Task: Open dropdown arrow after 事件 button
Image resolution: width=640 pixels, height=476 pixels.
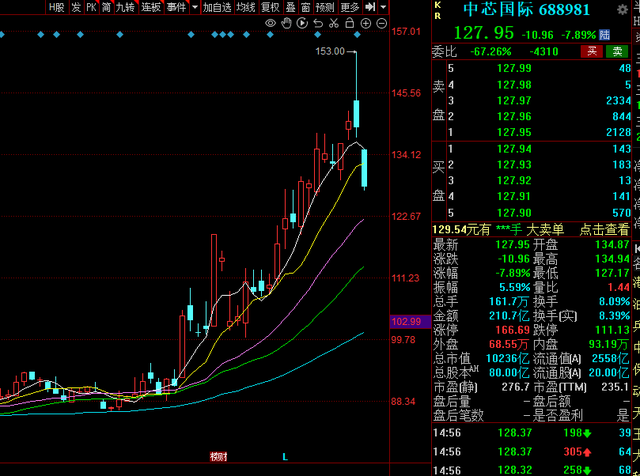Action: coord(195,7)
